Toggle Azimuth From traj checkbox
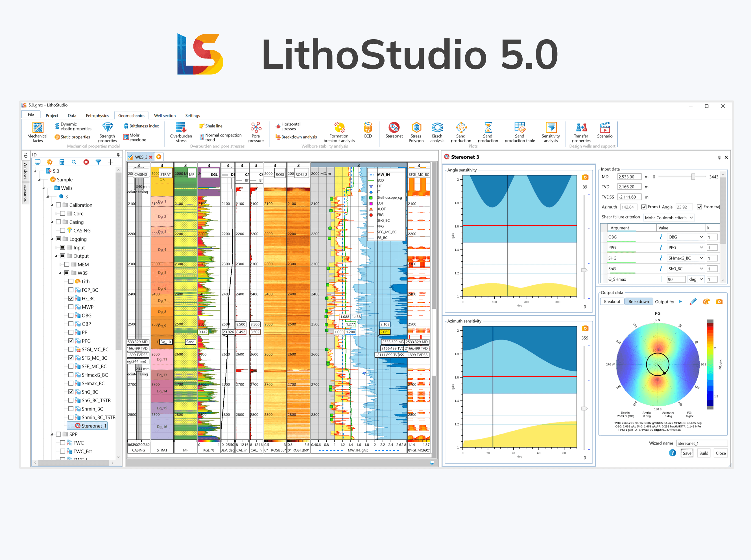The width and height of the screenshot is (751, 560). (644, 207)
